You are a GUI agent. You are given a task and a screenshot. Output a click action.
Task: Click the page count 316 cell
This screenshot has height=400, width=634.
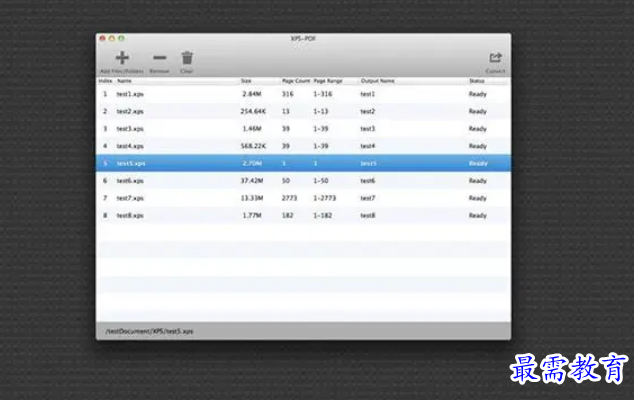(287, 94)
